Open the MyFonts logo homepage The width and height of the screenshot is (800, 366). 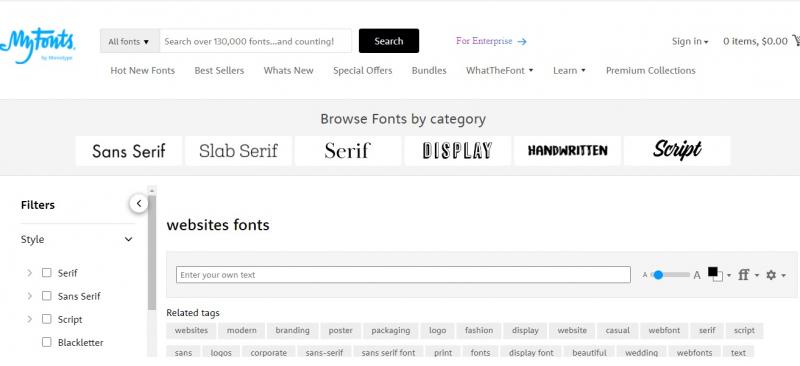point(37,46)
